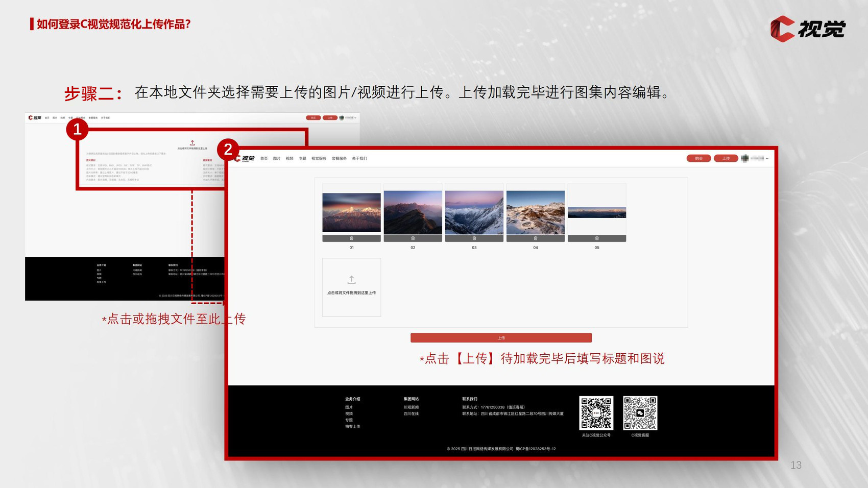Image resolution: width=868 pixels, height=488 pixels.
Task: Click the trash icon under image 02
Action: click(x=413, y=238)
